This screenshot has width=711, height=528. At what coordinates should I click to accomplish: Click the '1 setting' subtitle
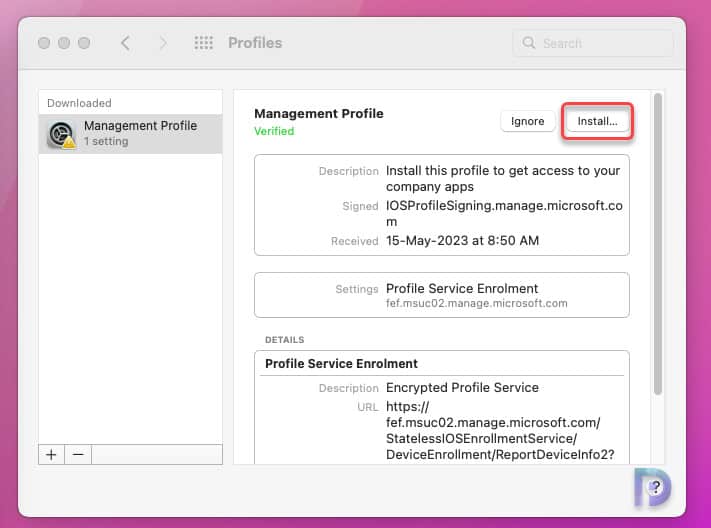click(106, 142)
